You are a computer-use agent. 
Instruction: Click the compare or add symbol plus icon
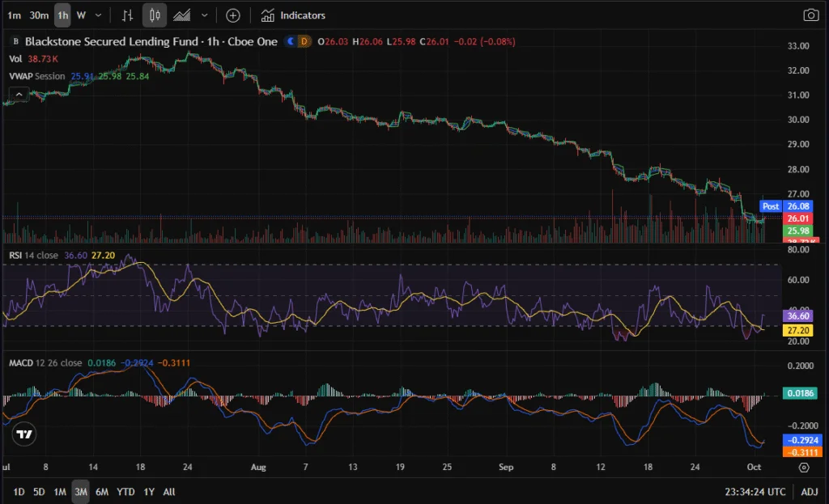tap(233, 15)
